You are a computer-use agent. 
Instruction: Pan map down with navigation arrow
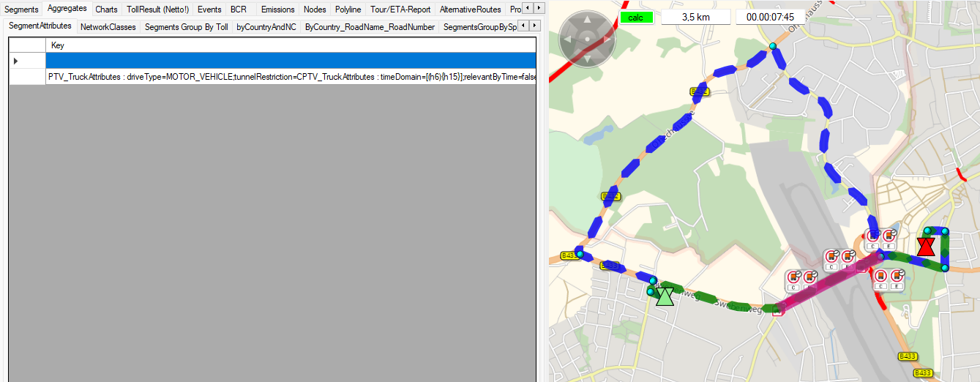(587, 57)
